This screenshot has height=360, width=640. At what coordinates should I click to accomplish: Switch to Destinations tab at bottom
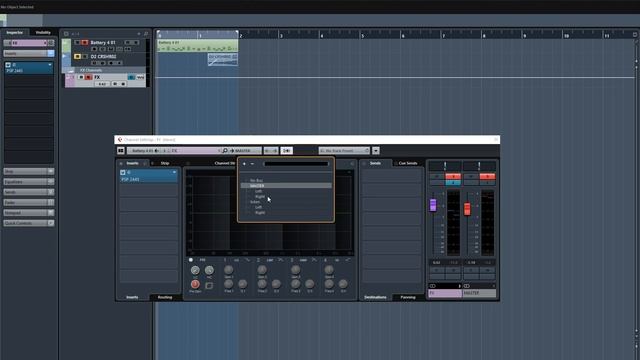point(375,297)
